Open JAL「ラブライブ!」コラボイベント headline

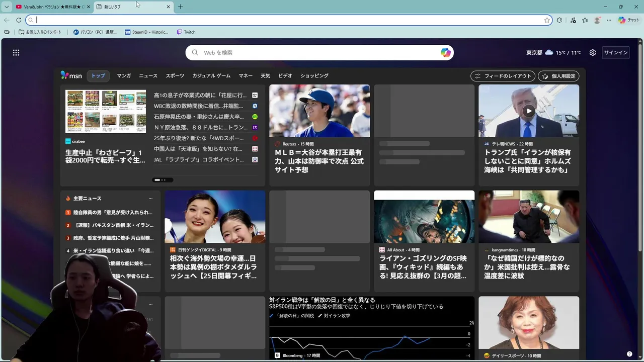(x=199, y=160)
